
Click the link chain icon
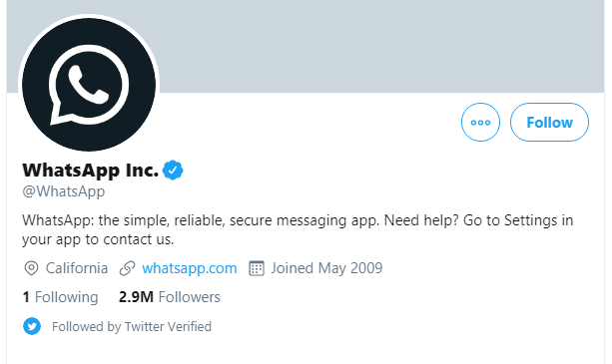[127, 268]
